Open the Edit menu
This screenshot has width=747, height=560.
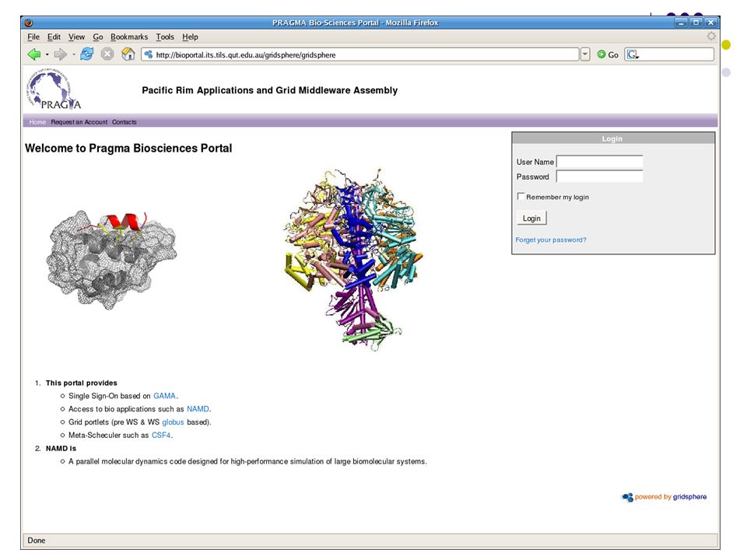point(54,37)
